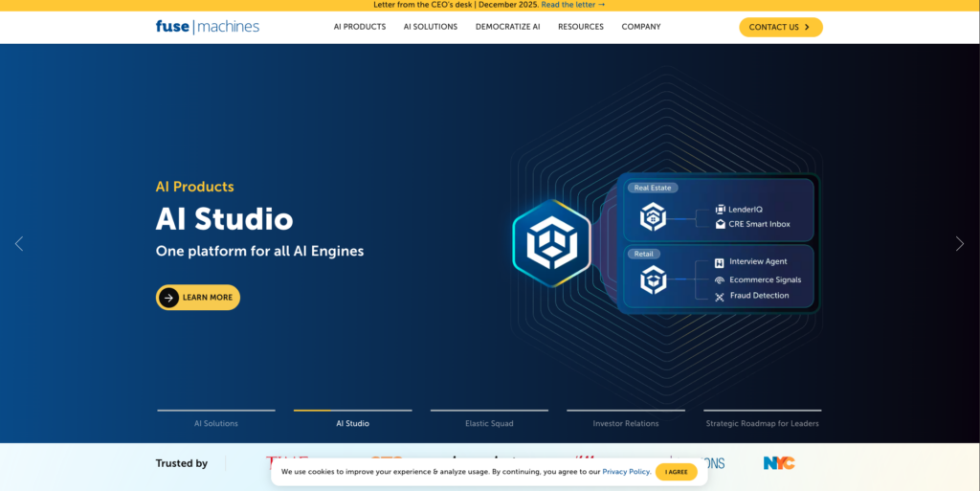Click the Learn More arrow circle icon
Screen dimensions: 980x491
(x=168, y=298)
